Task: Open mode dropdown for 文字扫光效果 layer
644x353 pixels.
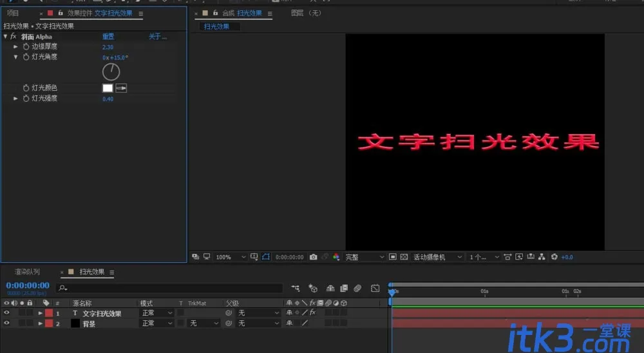Action: (x=157, y=313)
